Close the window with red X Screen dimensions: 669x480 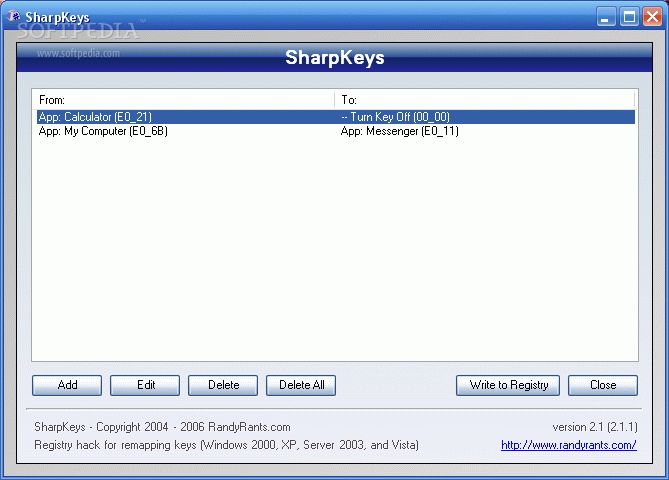click(x=652, y=17)
